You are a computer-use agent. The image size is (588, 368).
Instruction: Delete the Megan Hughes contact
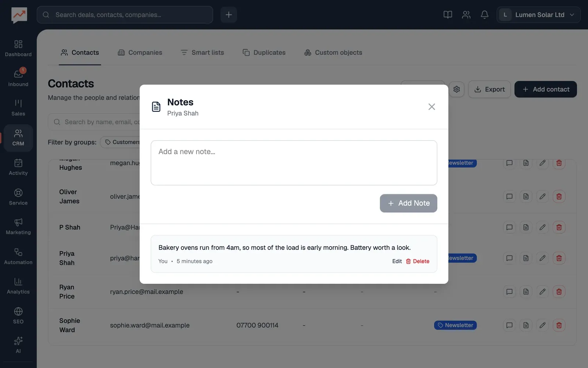[559, 163]
